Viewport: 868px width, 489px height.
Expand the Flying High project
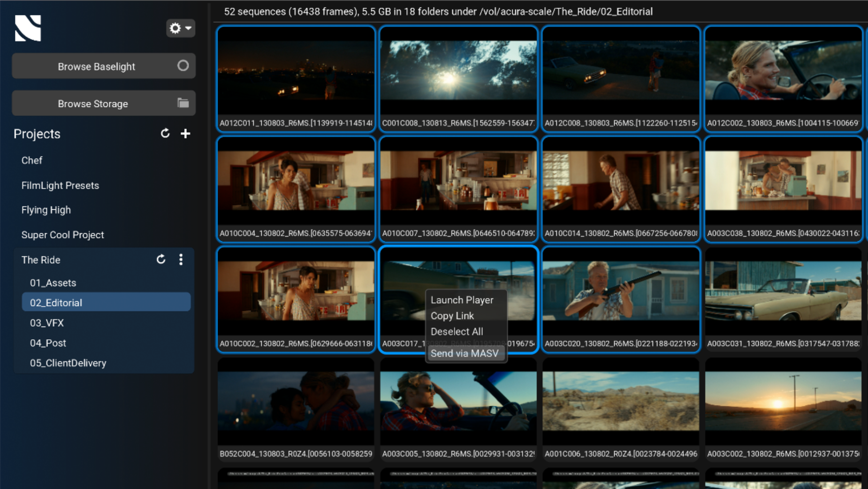click(x=46, y=210)
